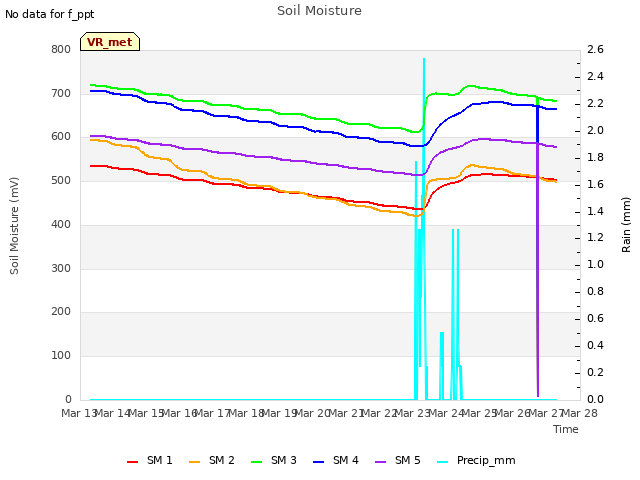Click the 2.6 rain axis tick label
Viewport: 640px width, 480px height.
coord(595,49)
